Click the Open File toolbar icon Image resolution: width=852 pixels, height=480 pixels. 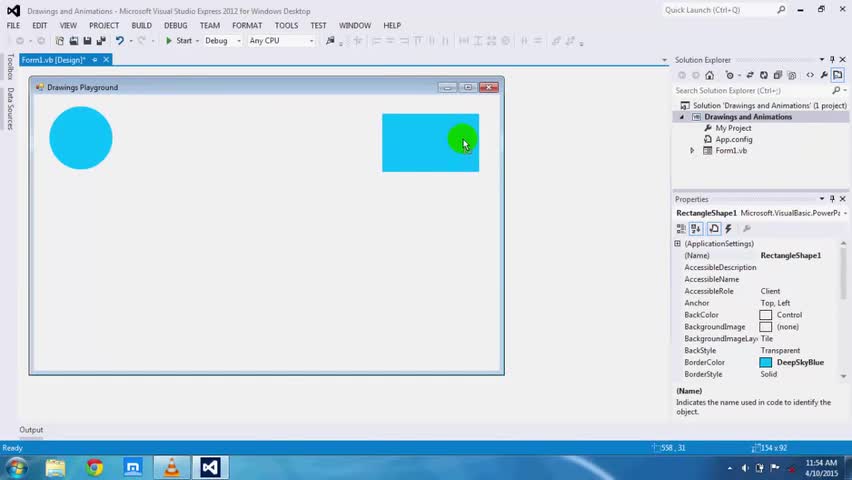coord(73,41)
